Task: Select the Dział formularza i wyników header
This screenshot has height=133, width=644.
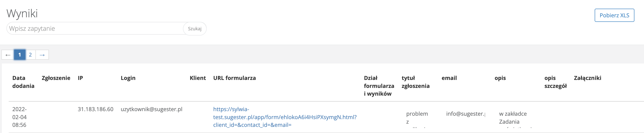Action: coord(379,86)
